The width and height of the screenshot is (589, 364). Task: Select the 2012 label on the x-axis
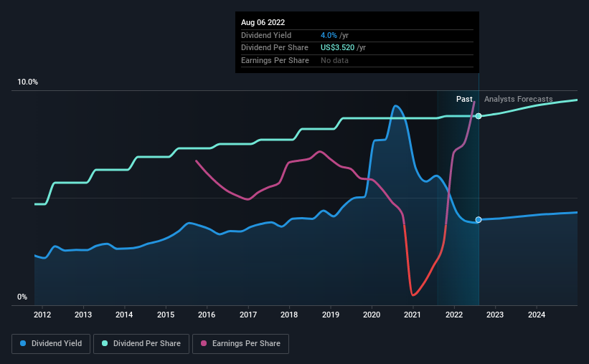(x=42, y=315)
